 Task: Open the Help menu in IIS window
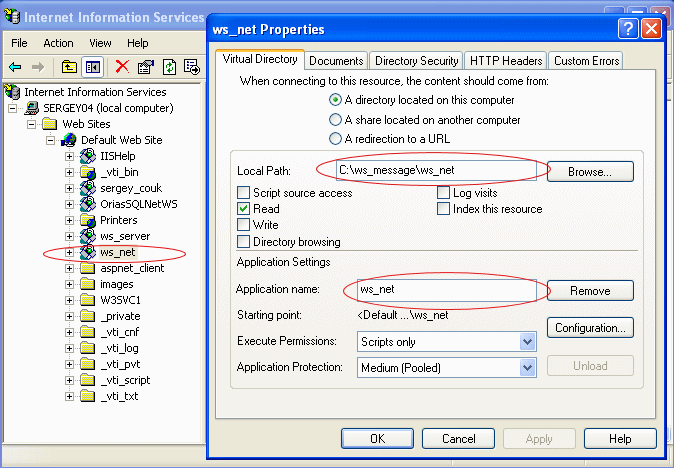click(x=138, y=43)
